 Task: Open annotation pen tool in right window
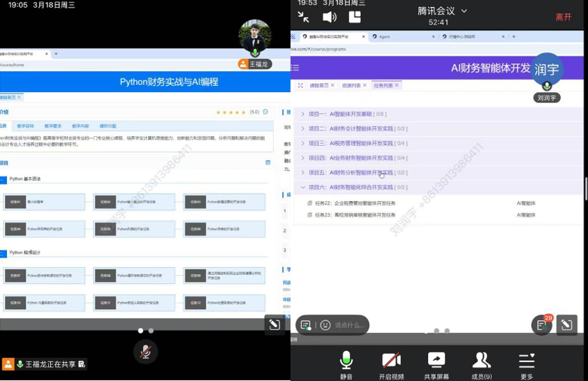pos(566,324)
